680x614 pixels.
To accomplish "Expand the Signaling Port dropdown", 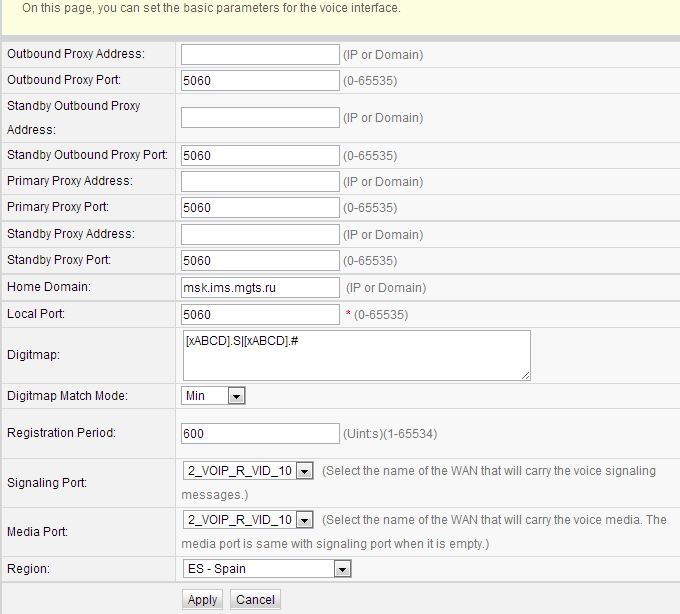I will tap(247, 471).
